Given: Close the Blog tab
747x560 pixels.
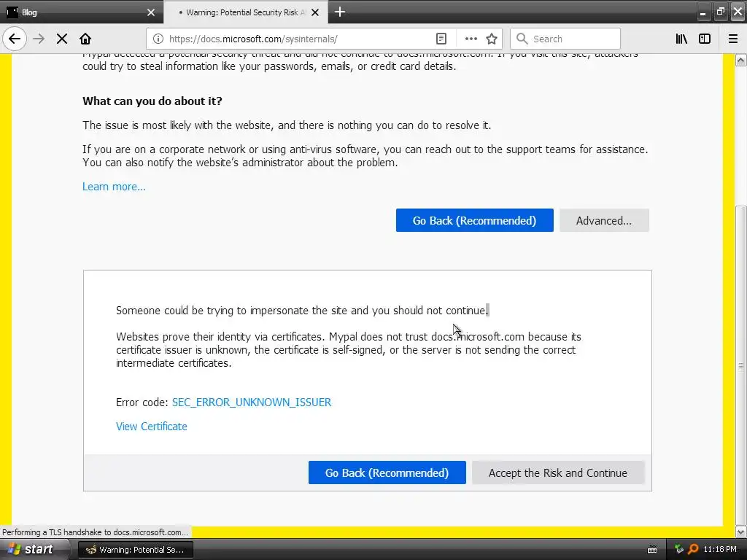Looking at the screenshot, I should pyautogui.click(x=151, y=12).
